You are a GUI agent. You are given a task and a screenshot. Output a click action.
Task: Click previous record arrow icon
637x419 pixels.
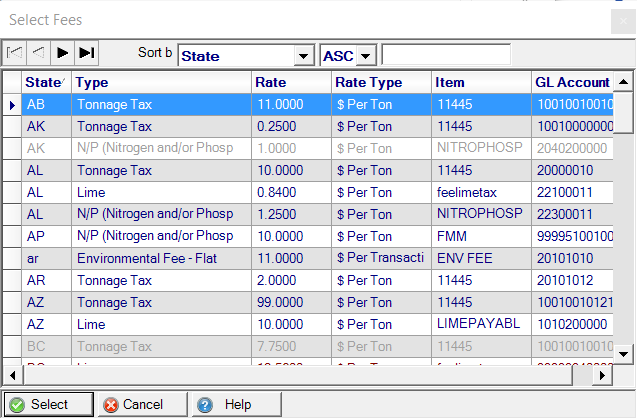38,54
